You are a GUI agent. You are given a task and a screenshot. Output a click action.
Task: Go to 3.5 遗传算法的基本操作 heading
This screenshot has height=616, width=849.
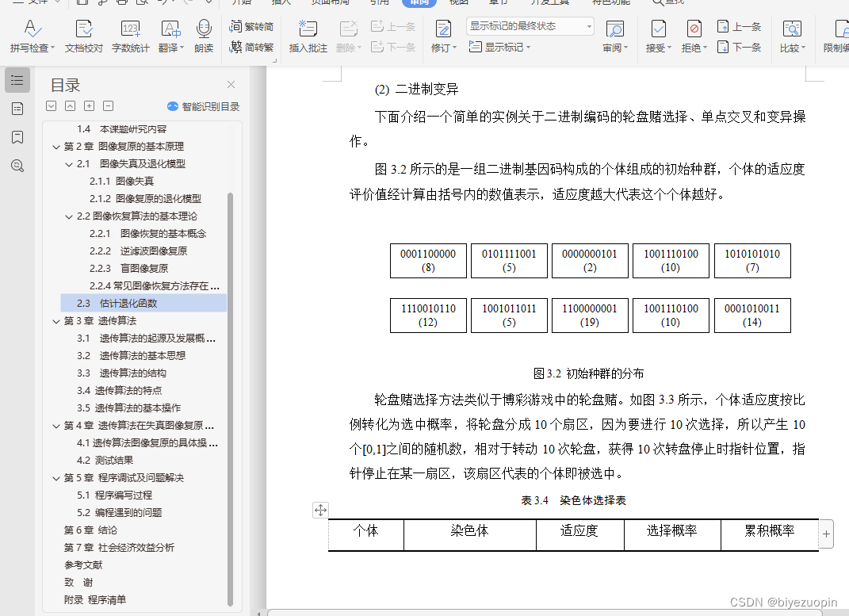tap(129, 407)
